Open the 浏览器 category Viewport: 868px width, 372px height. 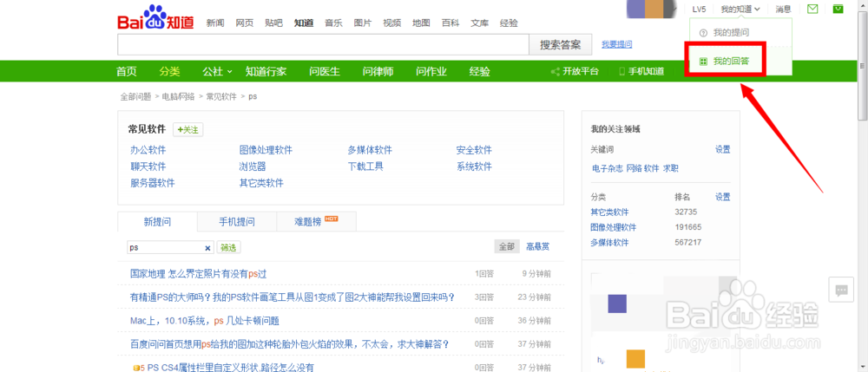253,166
